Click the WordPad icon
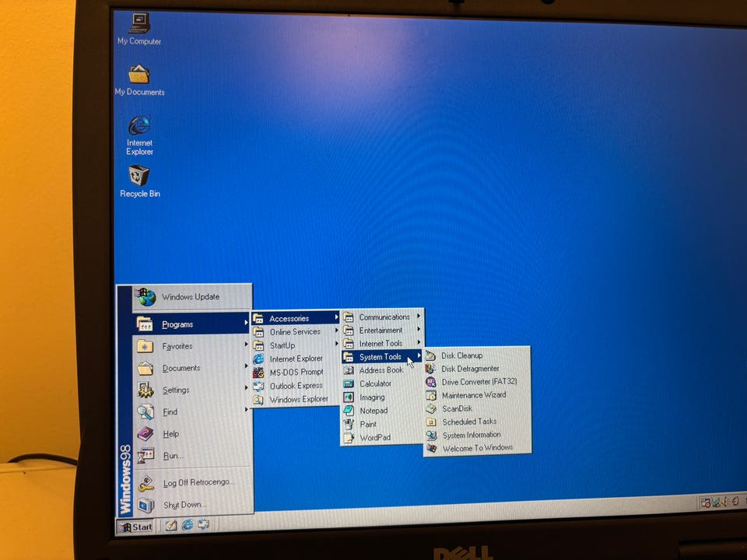The image size is (747, 560). tap(349, 437)
